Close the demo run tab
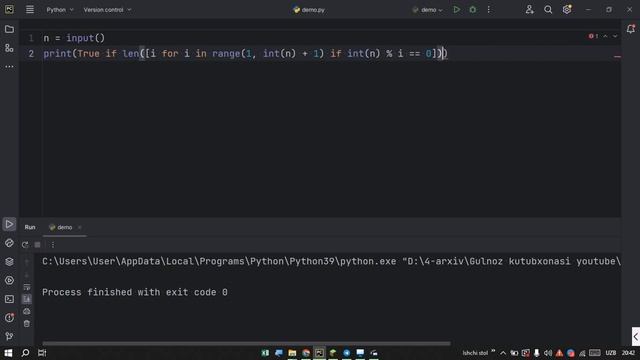640x360 pixels. pyautogui.click(x=80, y=227)
